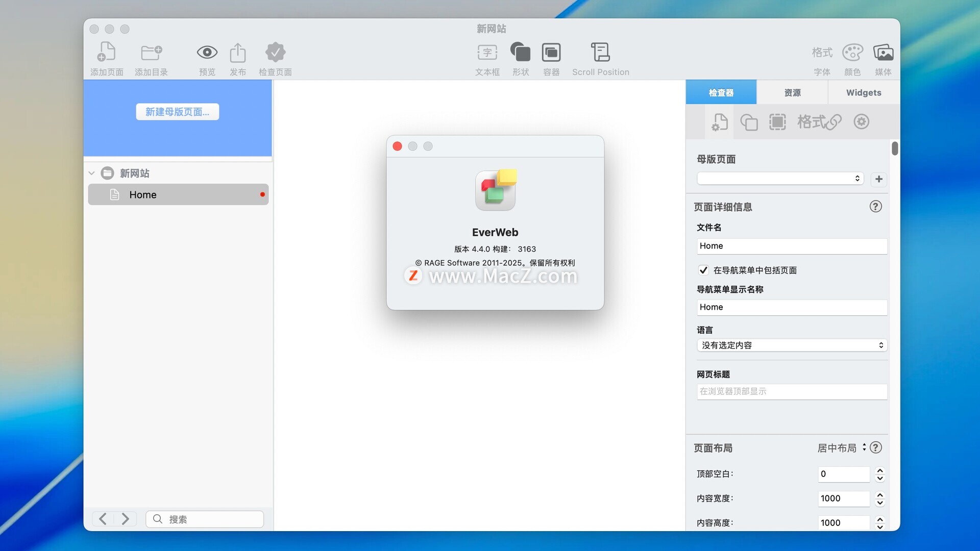Click 新建母版页面... button
This screenshot has width=980, height=551.
click(x=177, y=112)
